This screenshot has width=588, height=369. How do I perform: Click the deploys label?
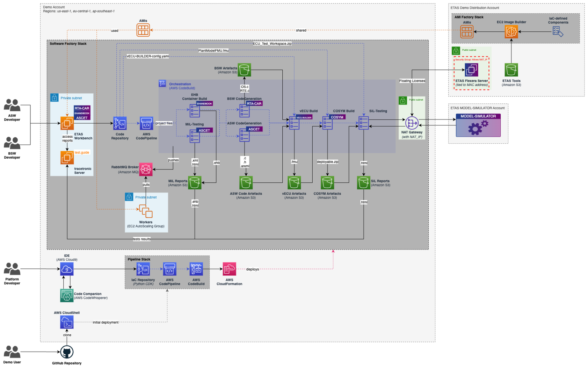[253, 269]
